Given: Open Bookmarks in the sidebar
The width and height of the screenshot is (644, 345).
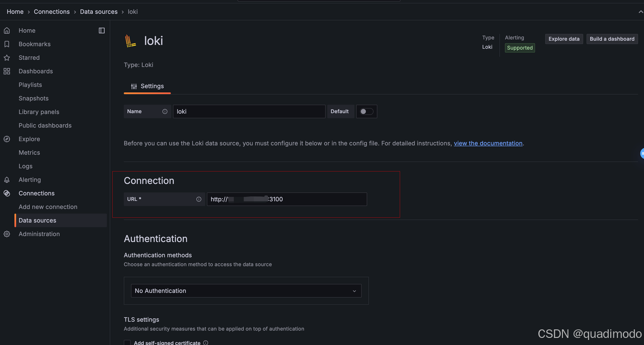Looking at the screenshot, I should pos(35,44).
